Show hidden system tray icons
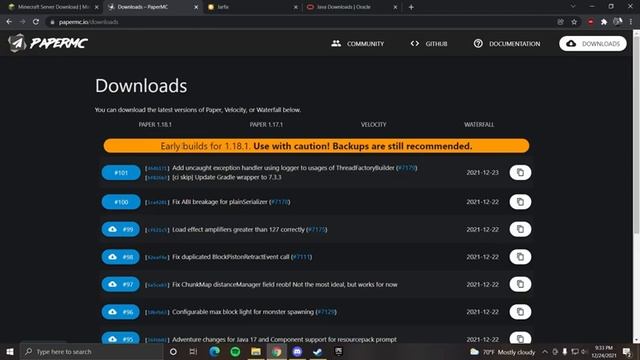640x360 pixels. (x=545, y=351)
